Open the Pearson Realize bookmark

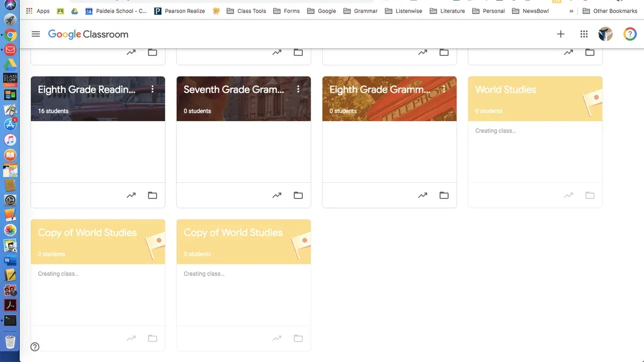tap(179, 11)
